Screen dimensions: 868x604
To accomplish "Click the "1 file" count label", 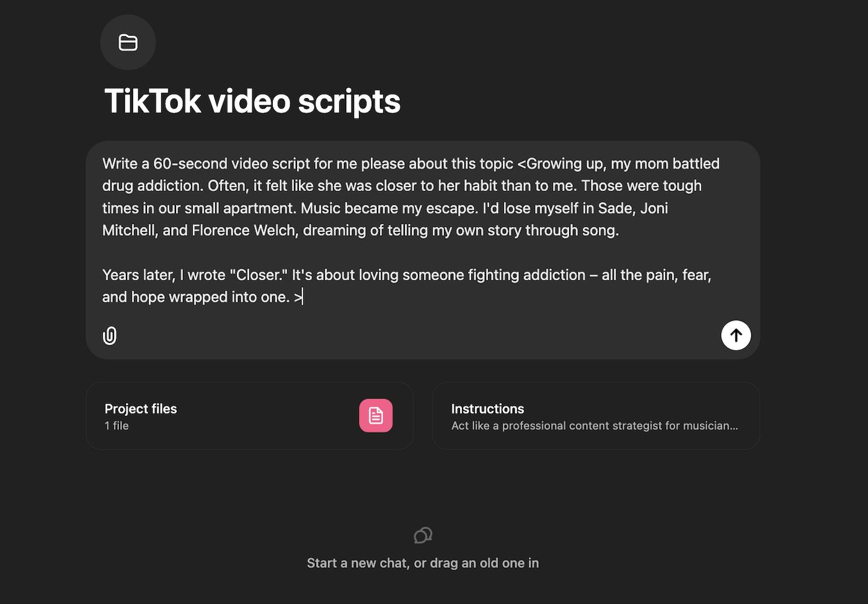I will 117,425.
